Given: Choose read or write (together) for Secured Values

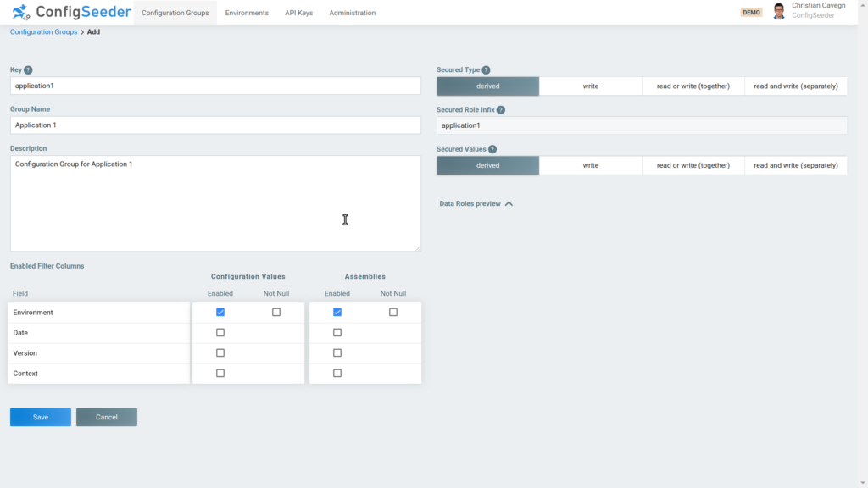Looking at the screenshot, I should pos(693,165).
